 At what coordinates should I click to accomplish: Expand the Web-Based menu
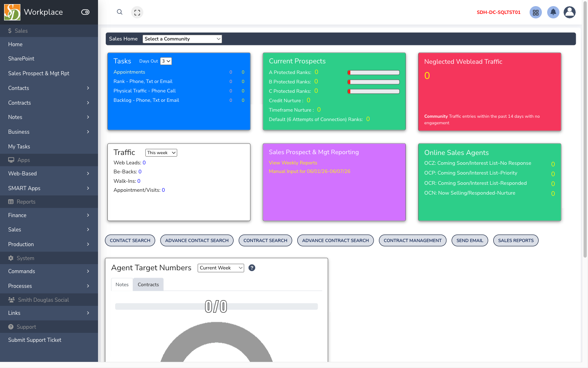coord(49,173)
